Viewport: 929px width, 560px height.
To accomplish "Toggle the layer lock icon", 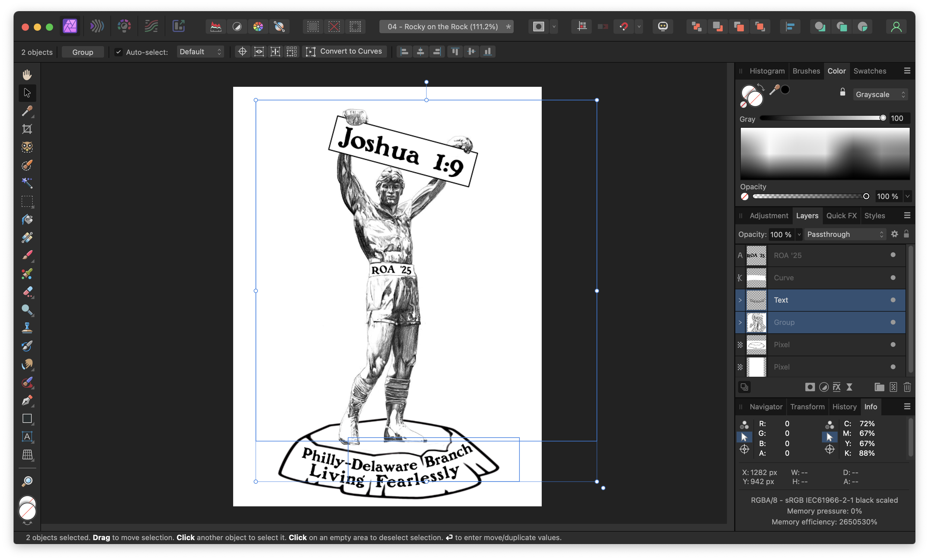I will click(906, 234).
